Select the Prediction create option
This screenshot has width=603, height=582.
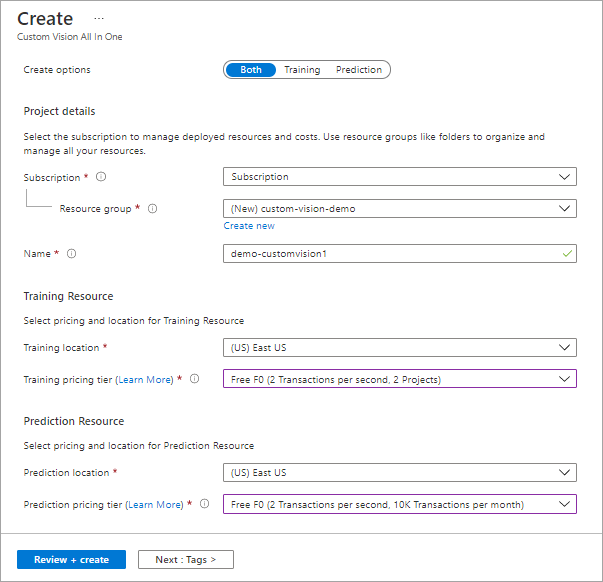359,70
